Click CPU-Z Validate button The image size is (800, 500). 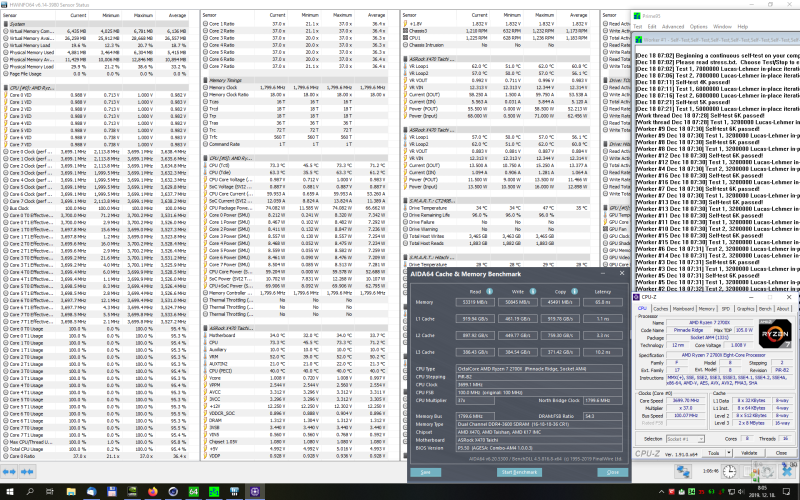click(x=748, y=453)
